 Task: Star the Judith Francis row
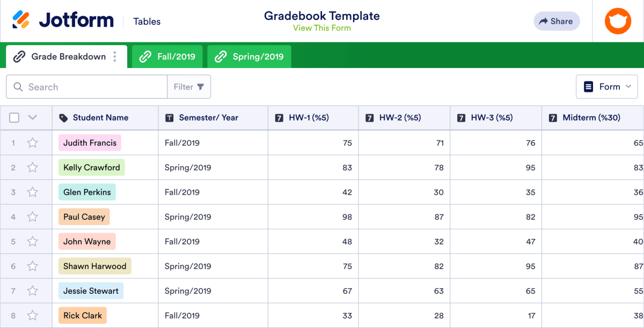coord(33,143)
